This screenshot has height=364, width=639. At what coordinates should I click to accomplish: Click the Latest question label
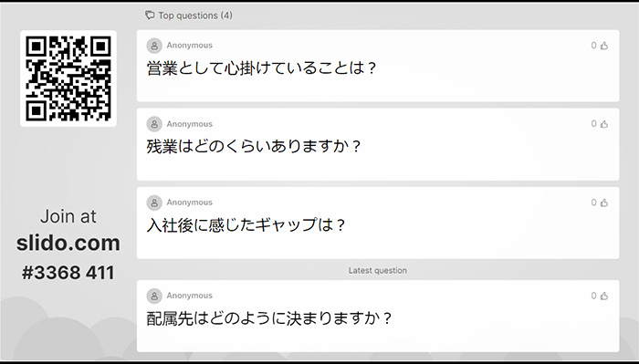pos(377,270)
